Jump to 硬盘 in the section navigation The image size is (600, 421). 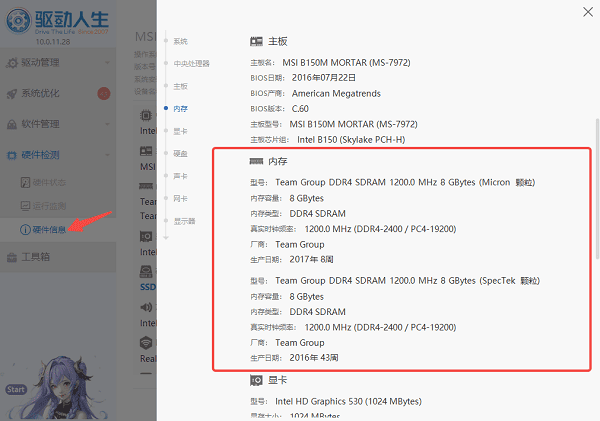tap(180, 153)
